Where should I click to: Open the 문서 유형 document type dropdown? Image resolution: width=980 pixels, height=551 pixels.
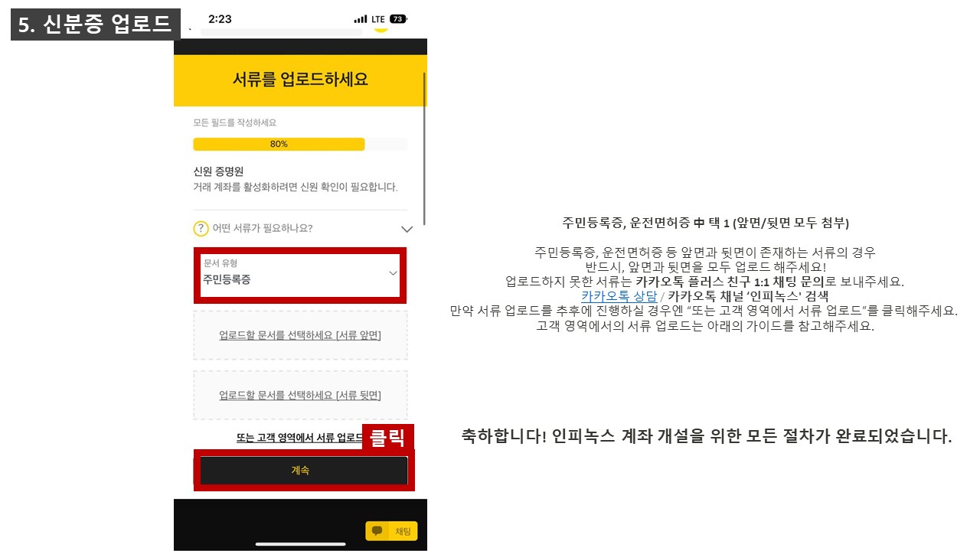tap(300, 275)
